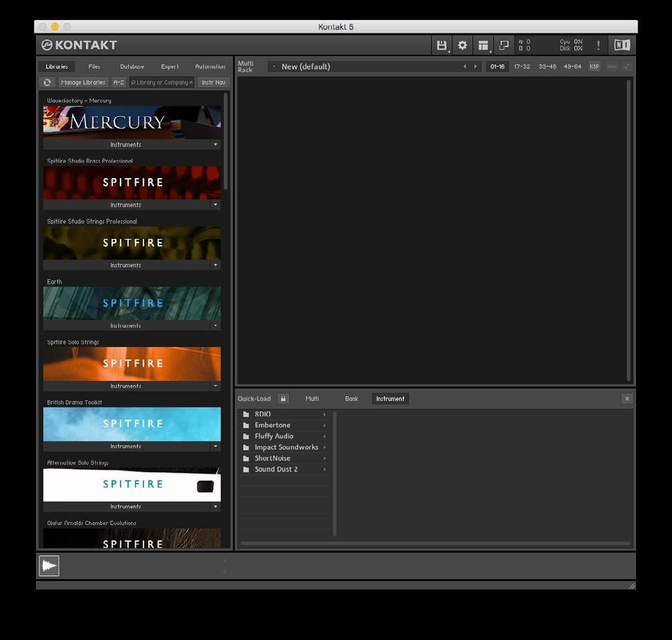Image resolution: width=672 pixels, height=640 pixels.
Task: Expand British Drama Toolkit options dropdown
Action: [215, 446]
